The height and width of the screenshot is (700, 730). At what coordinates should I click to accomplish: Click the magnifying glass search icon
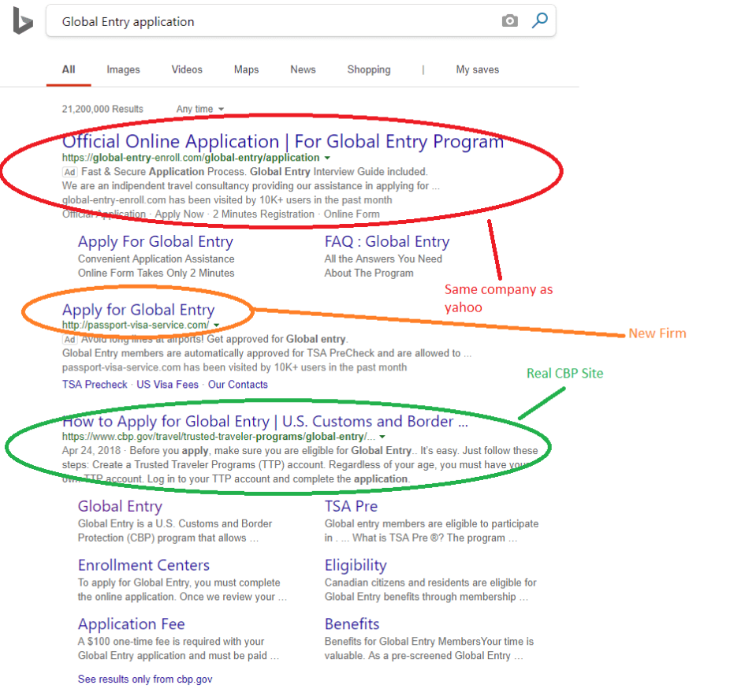pos(539,20)
